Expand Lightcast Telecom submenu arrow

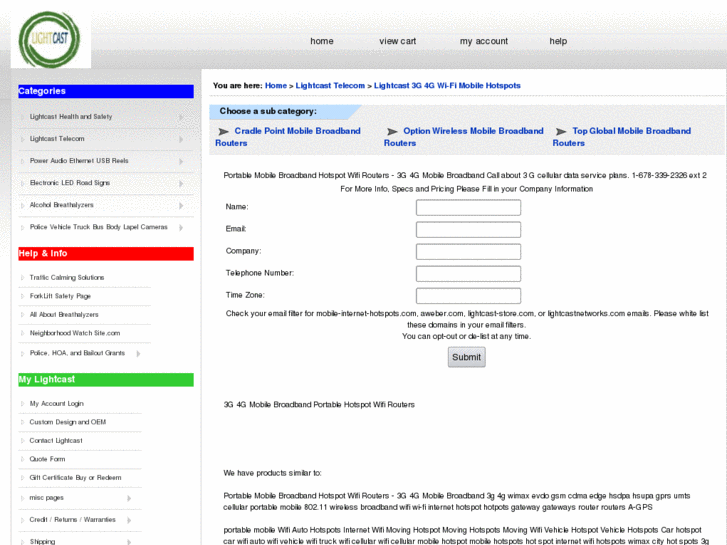[x=181, y=139]
